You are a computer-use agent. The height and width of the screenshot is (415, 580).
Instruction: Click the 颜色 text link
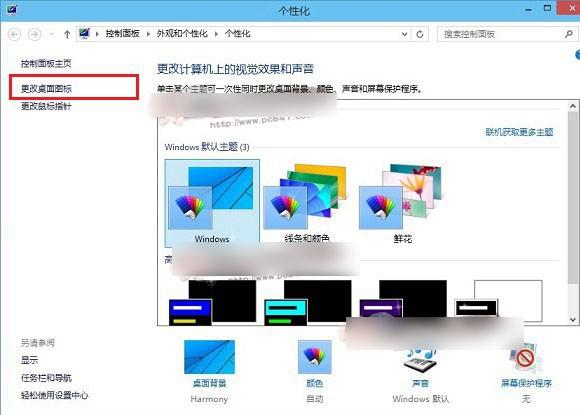point(314,383)
